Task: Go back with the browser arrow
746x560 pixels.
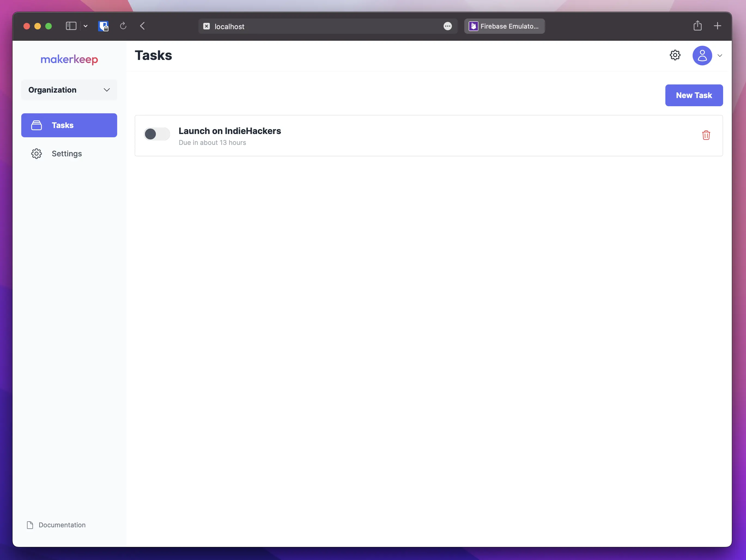Action: pos(142,26)
